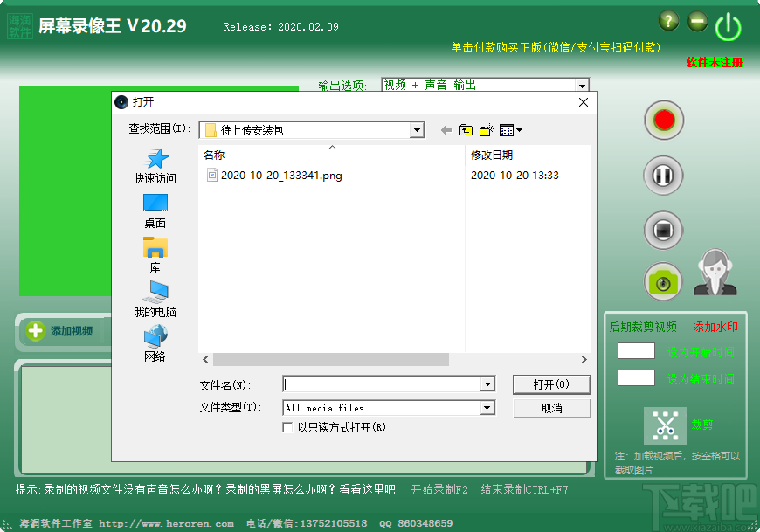Screen dimensions: 760x532
Task: Click the phone number 13752105518
Action: coord(334,523)
